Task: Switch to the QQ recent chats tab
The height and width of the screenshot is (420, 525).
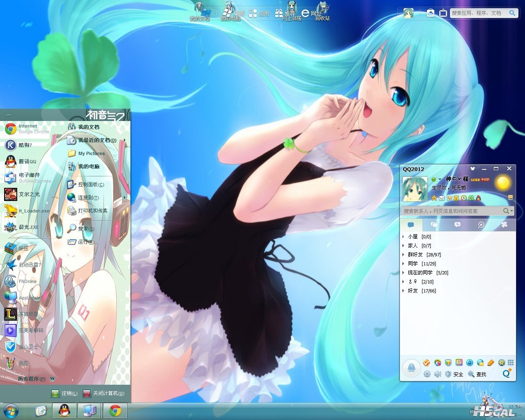Action: coord(457,225)
